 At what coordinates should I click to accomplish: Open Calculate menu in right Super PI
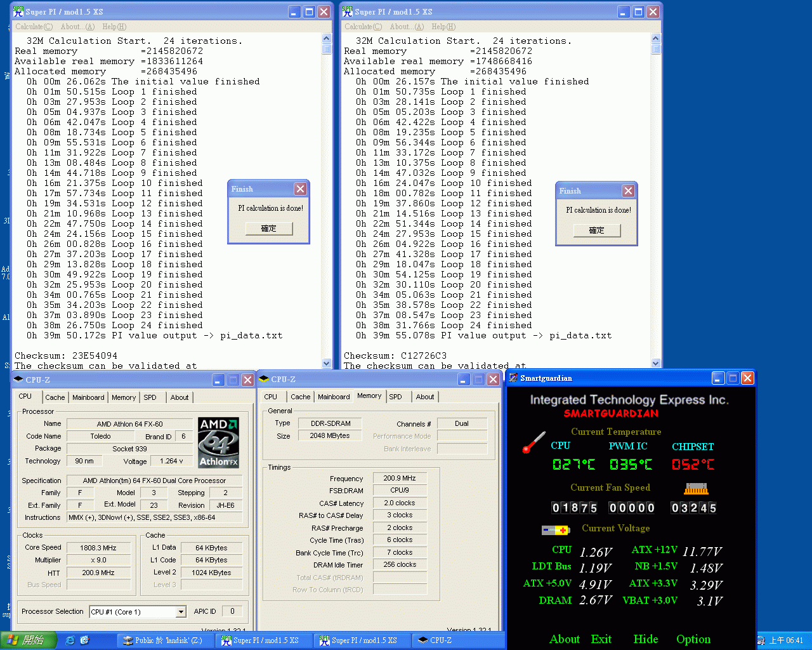tap(363, 27)
